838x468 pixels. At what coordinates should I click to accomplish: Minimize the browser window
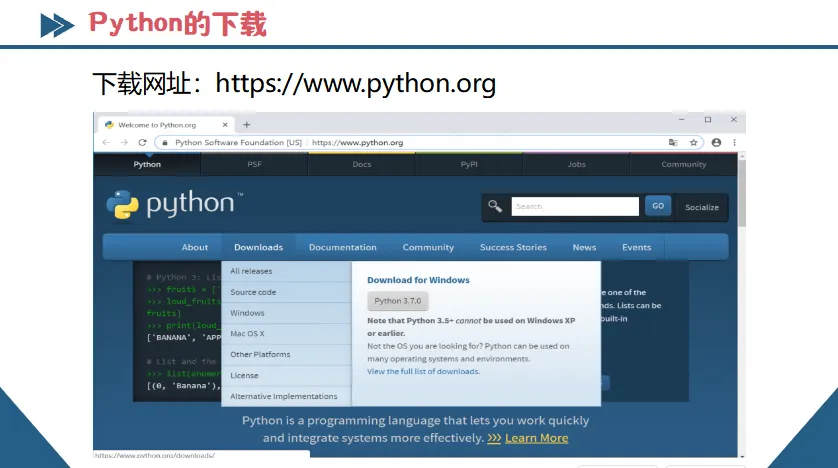point(682,120)
